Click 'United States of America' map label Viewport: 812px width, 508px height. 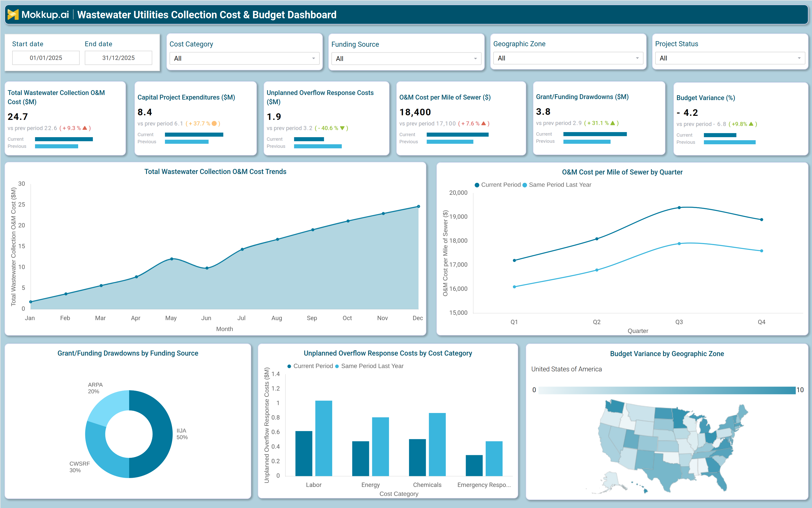(566, 369)
